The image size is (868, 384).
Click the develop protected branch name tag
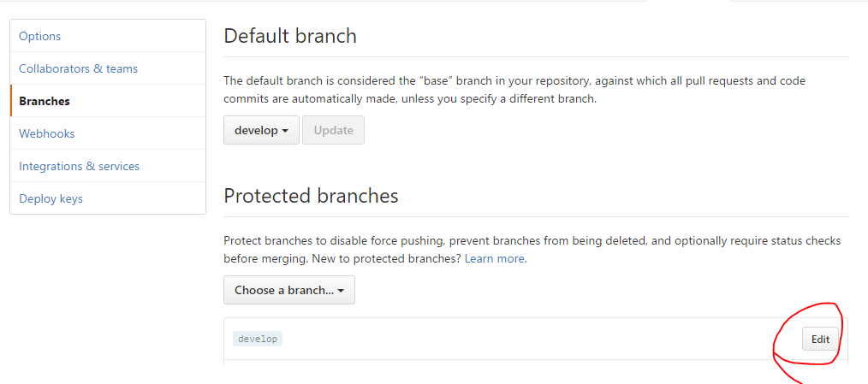tap(258, 339)
